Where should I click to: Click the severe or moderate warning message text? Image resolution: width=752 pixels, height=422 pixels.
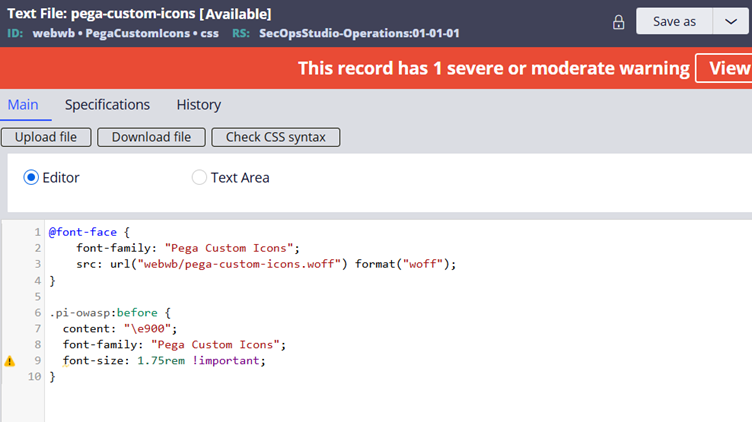493,68
